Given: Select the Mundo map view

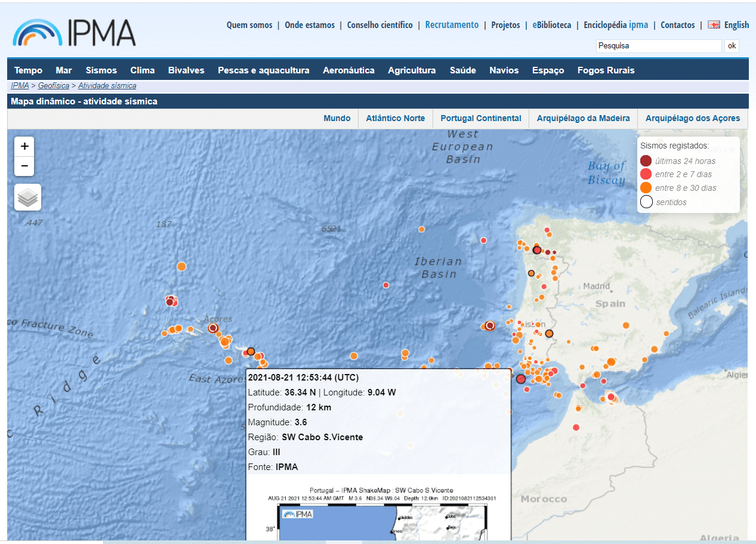Looking at the screenshot, I should coord(337,118).
